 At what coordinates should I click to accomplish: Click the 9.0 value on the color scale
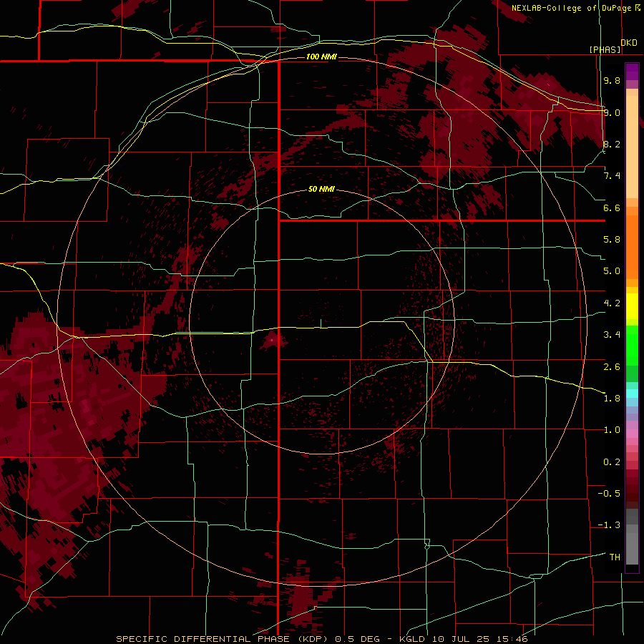(x=612, y=112)
